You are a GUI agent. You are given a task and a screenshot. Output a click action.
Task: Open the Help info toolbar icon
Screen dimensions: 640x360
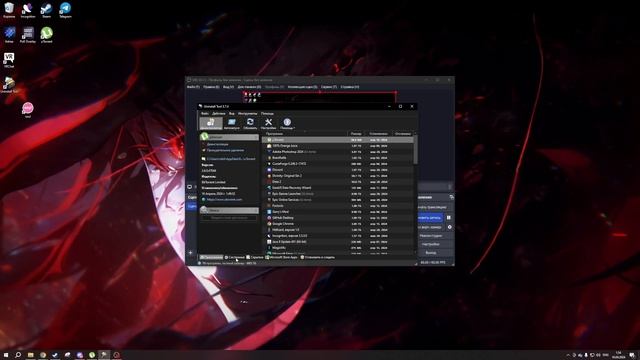(x=287, y=123)
